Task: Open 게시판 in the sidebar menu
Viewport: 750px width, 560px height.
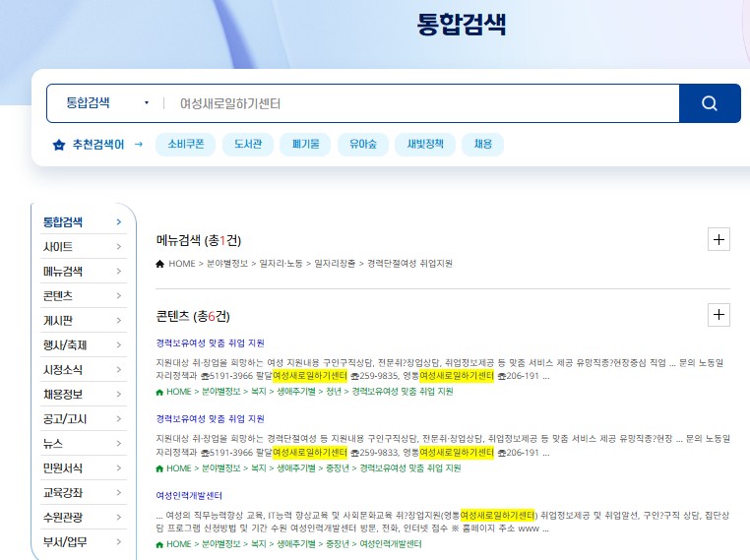Action: 84,321
